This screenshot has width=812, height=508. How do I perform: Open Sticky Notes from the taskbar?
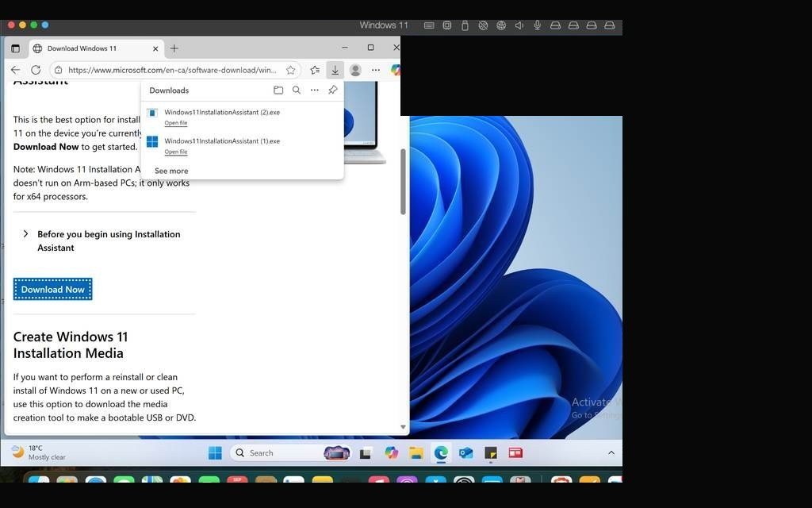coord(490,453)
